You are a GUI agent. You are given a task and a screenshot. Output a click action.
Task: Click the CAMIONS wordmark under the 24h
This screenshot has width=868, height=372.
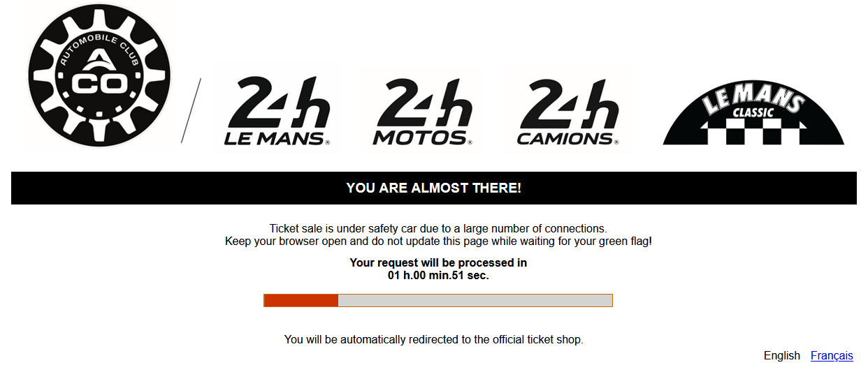click(565, 138)
